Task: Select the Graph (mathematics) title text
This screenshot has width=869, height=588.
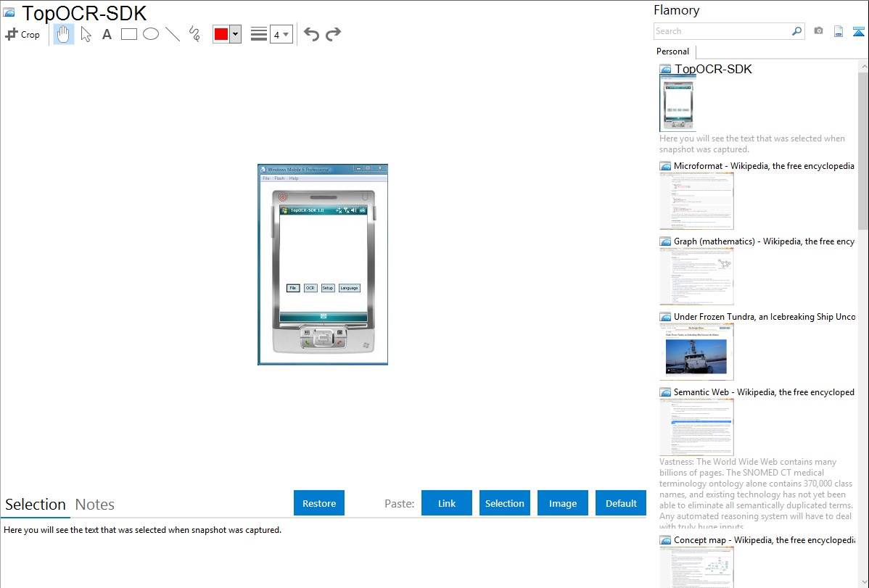Action: 764,241
